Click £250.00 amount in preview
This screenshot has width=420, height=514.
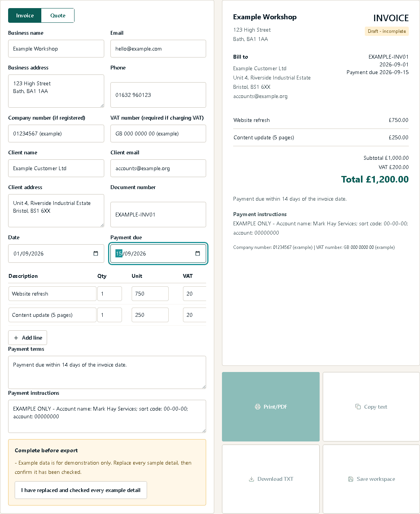(x=398, y=137)
